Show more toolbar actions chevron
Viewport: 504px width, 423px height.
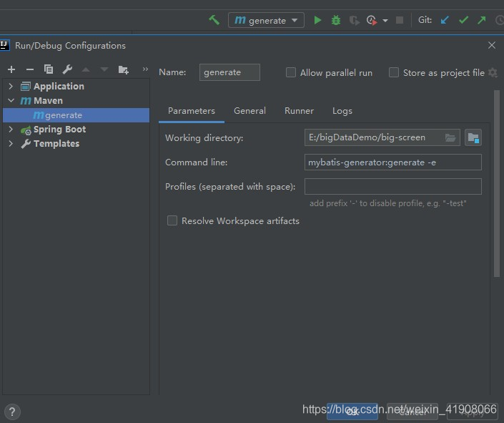click(145, 69)
